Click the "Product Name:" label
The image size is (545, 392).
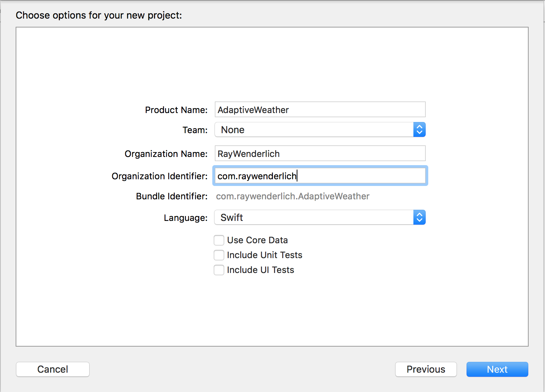click(176, 110)
